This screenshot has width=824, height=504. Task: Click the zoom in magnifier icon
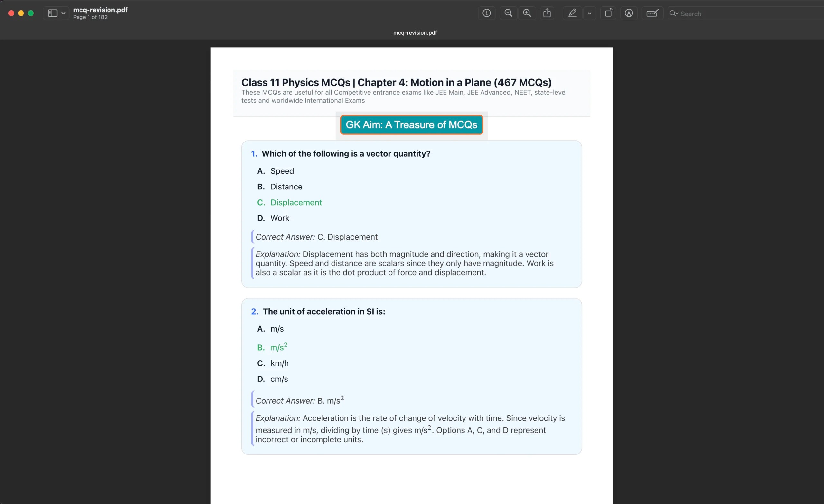coord(527,13)
